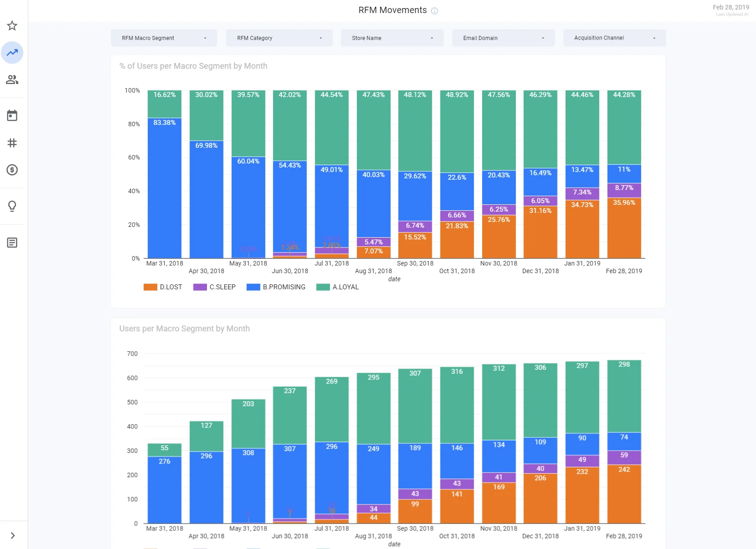Click 'Users per Macro Segment by Month' title

(185, 329)
